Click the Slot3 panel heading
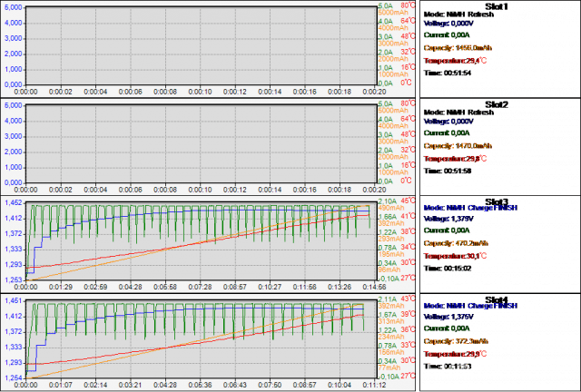 click(497, 201)
